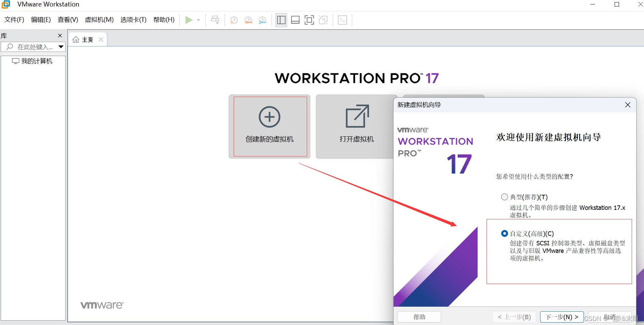644x325 pixels.
Task: Enter full screen mode icon
Action: click(309, 20)
